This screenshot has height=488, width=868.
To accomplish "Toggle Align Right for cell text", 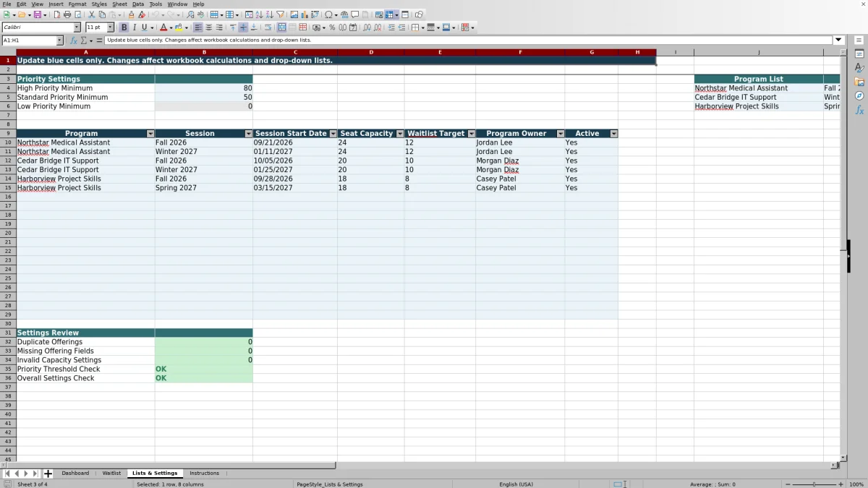I will click(x=218, y=27).
